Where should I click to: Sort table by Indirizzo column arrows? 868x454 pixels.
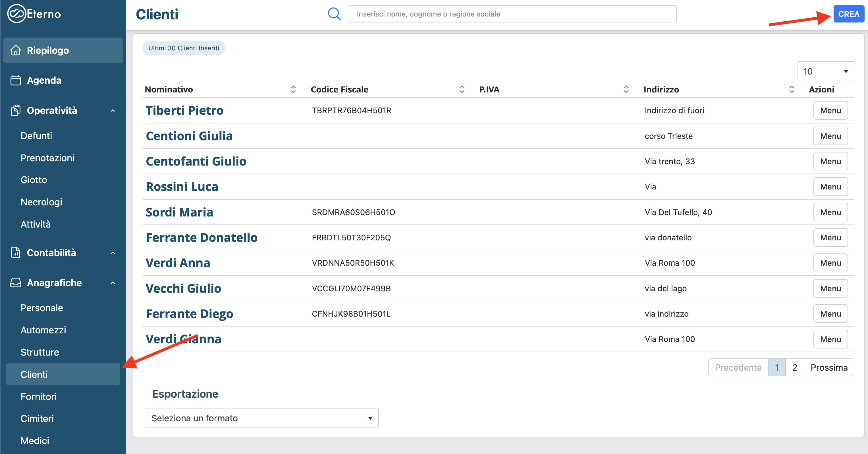click(x=791, y=89)
